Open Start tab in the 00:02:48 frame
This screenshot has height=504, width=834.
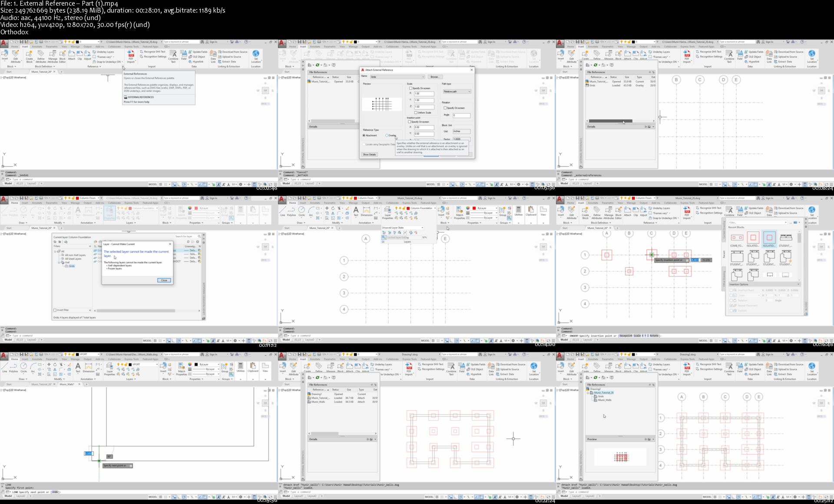pos(9,72)
